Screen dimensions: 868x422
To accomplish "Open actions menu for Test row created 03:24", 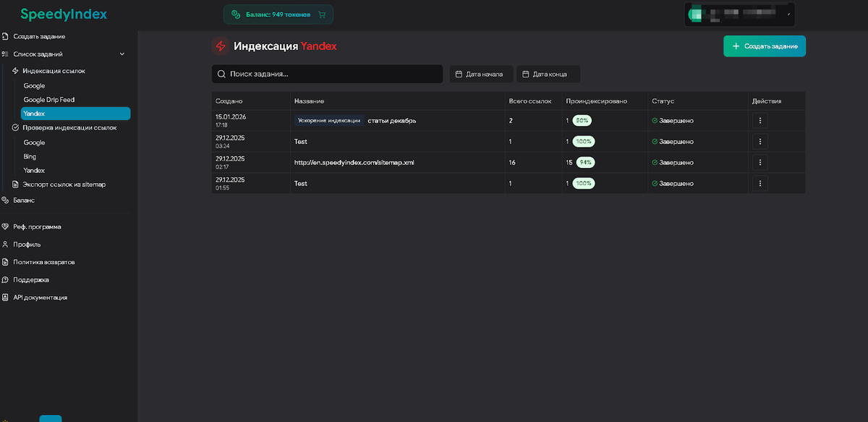I will coord(759,141).
